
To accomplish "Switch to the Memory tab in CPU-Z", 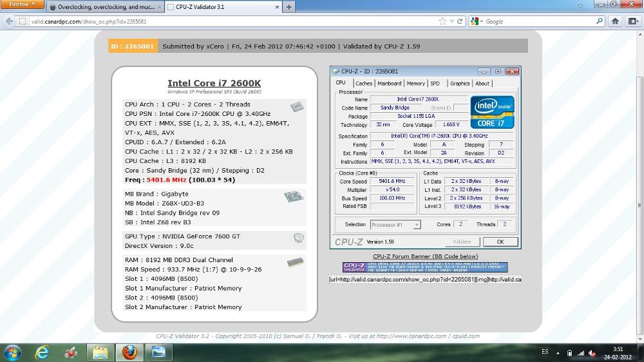I will click(415, 83).
